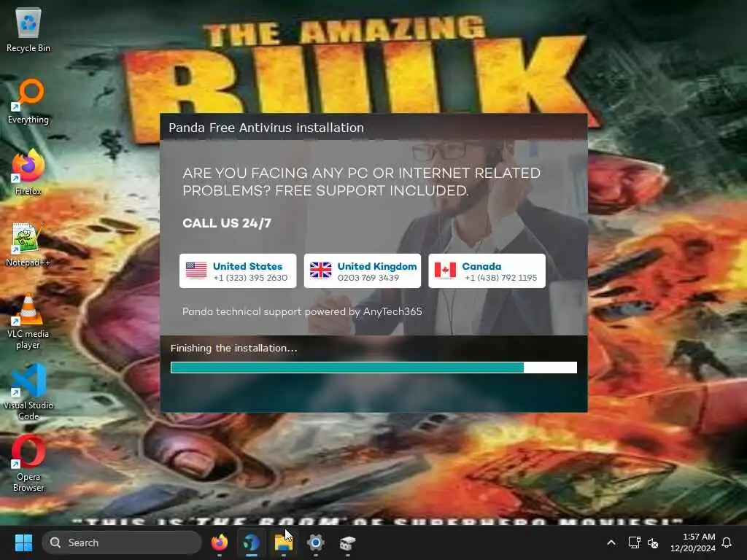747x560 pixels.
Task: Click the United Kingdom flag icon
Action: (x=321, y=271)
